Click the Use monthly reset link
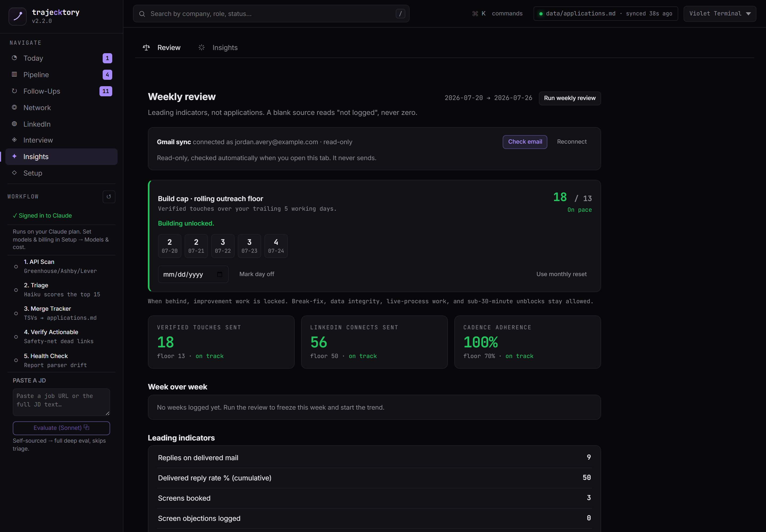Viewport: 766px width, 532px height. click(x=561, y=274)
